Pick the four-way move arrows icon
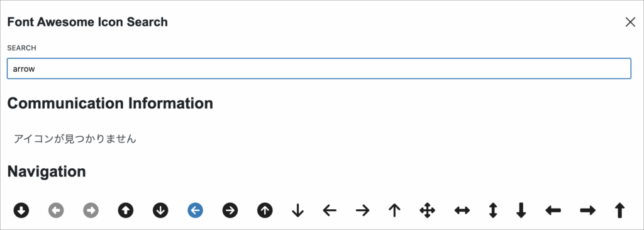The height and width of the screenshot is (230, 644). click(427, 210)
